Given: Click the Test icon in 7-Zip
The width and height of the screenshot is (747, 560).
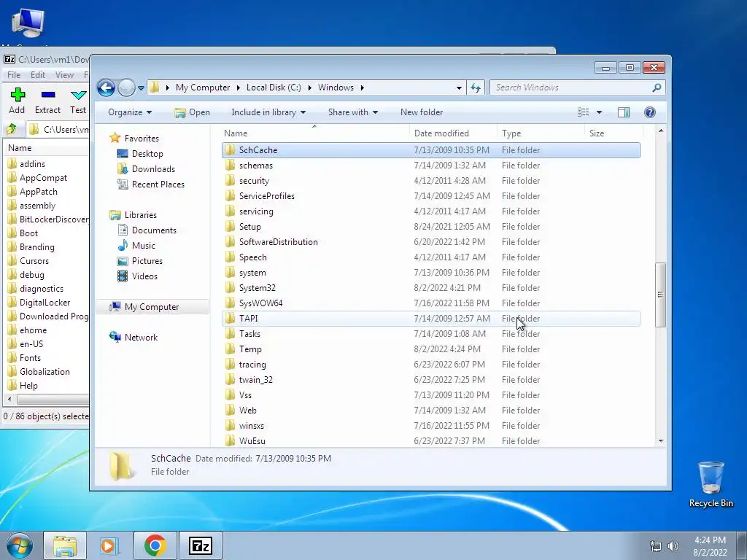Looking at the screenshot, I should (x=78, y=94).
